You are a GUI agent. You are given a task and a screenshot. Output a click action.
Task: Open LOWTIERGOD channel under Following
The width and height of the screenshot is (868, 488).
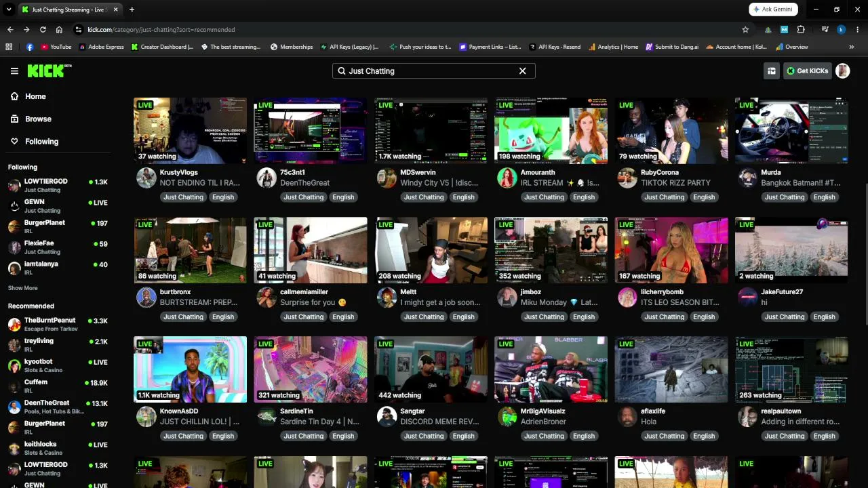[x=58, y=186]
